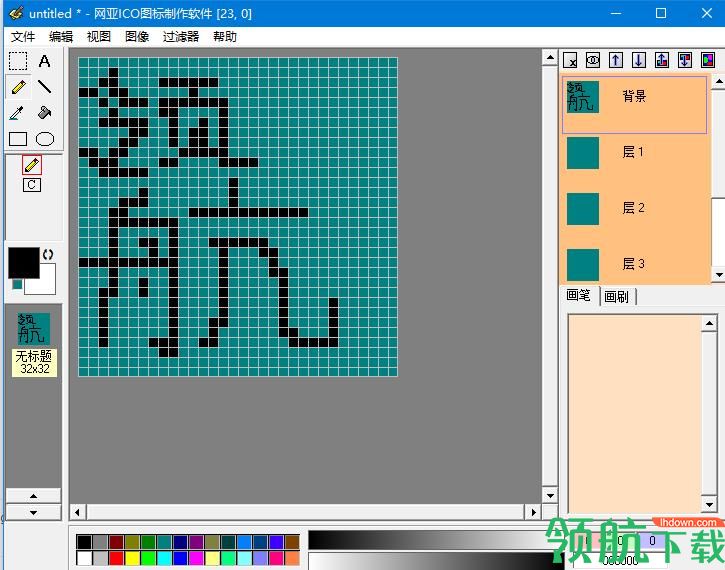This screenshot has height=570, width=725.
Task: Select the paint bucket fill tool
Action: coord(44,113)
